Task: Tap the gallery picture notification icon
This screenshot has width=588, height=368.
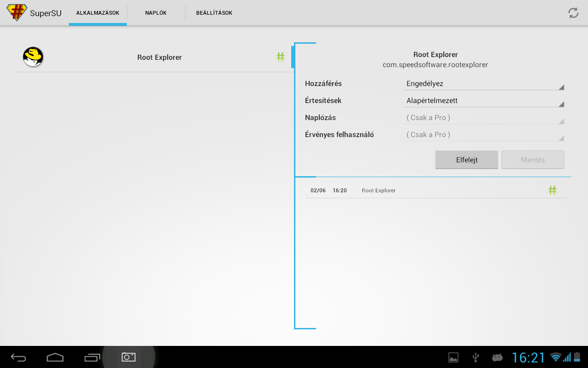Action: point(453,357)
